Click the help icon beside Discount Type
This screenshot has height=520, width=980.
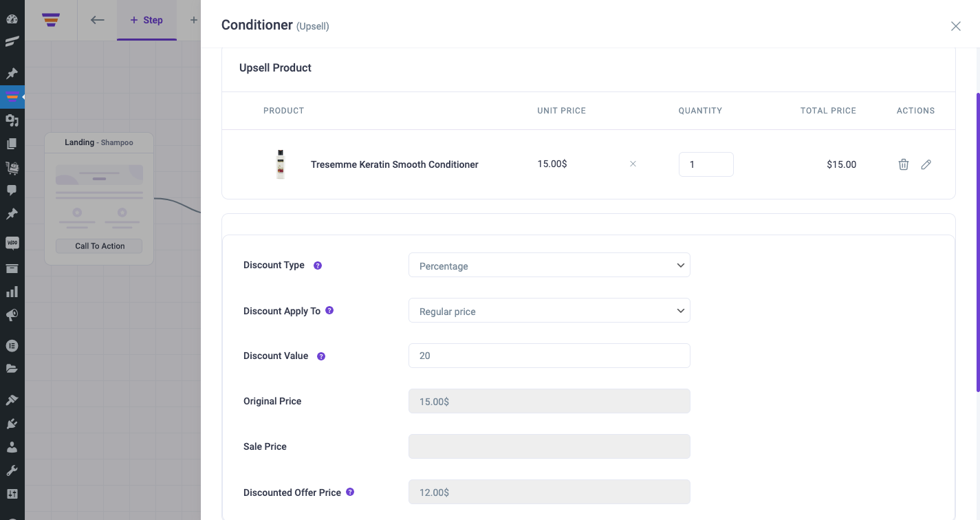318,266
